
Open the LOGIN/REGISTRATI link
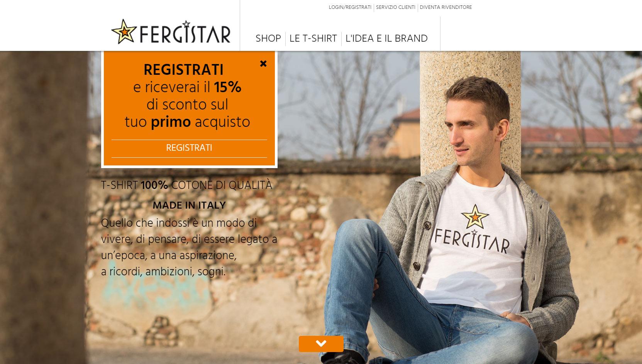[350, 7]
